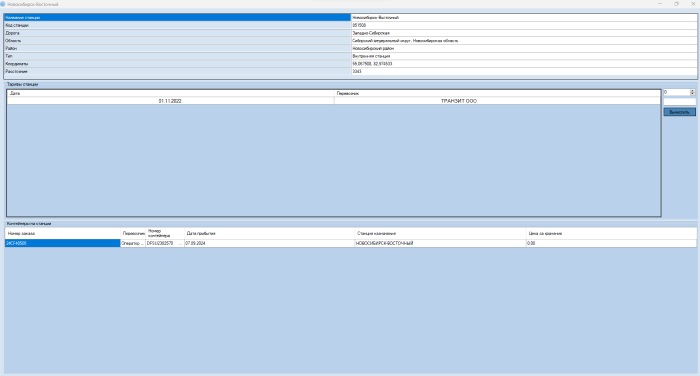Viewport: 700px width, 376px height.
Task: Click the Дата прибытия column header
Action: [x=270, y=234]
